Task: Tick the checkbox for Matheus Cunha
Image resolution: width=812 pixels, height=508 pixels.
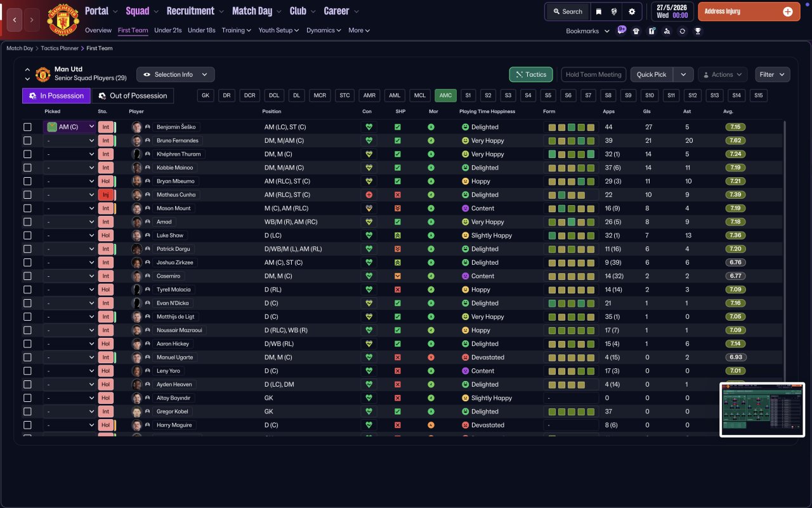Action: pyautogui.click(x=27, y=195)
